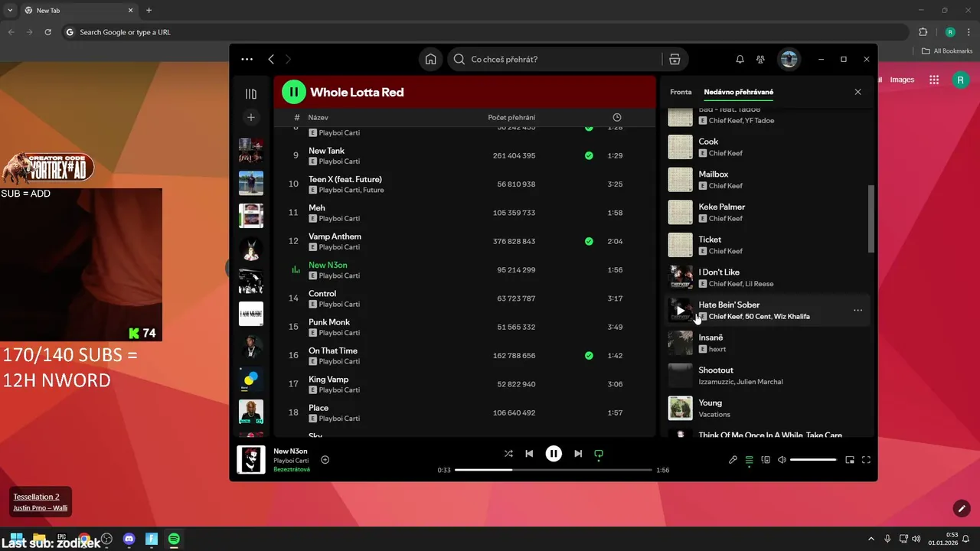Go back with the left arrow in Spotify

pyautogui.click(x=271, y=59)
